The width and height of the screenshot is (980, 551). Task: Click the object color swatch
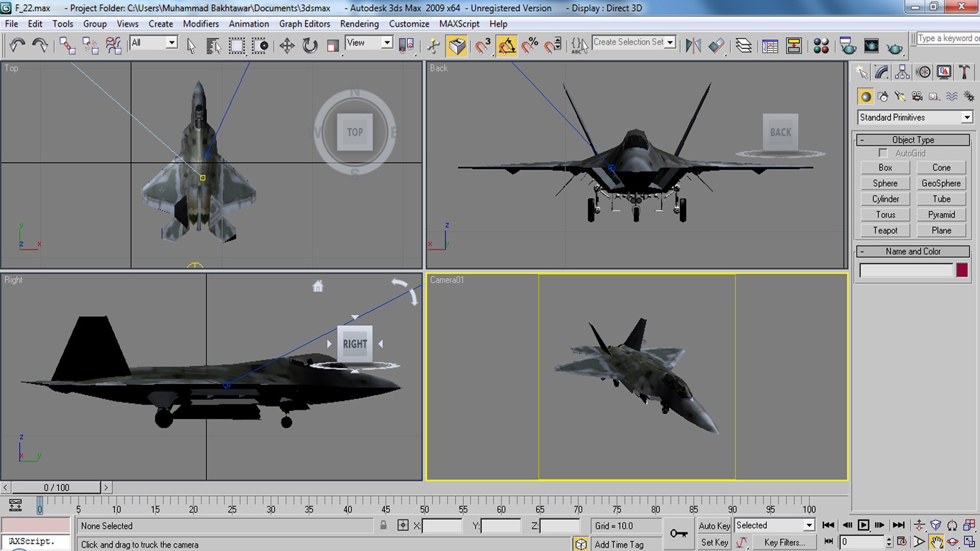click(x=962, y=270)
